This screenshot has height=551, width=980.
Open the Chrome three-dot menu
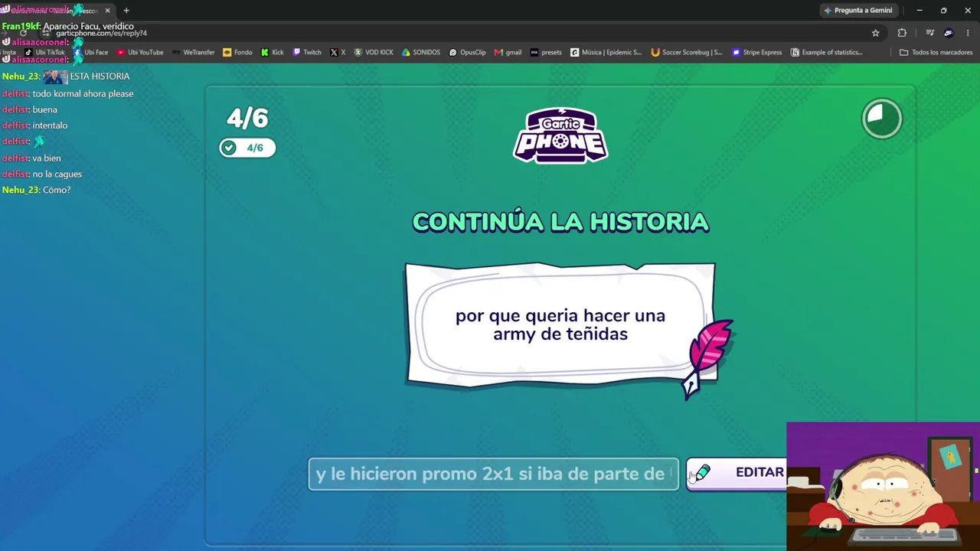[969, 33]
